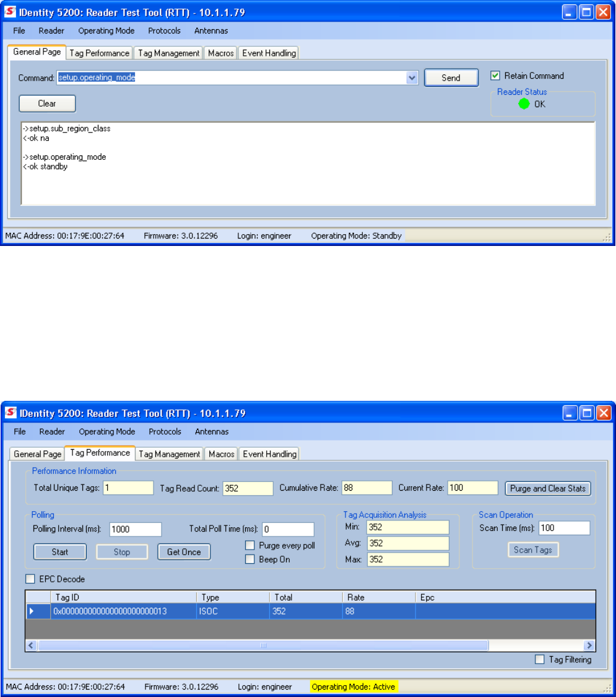Click the Start polling button
The height and width of the screenshot is (697, 616).
(60, 552)
